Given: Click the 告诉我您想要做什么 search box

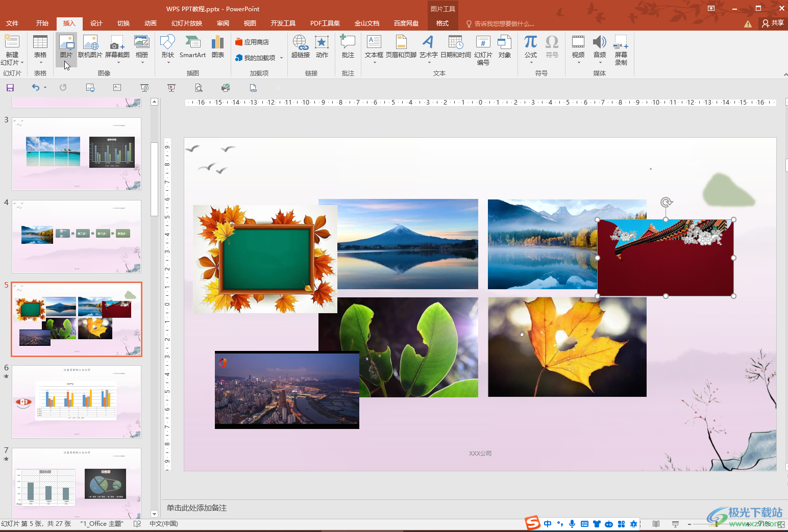Looking at the screenshot, I should click(501, 24).
